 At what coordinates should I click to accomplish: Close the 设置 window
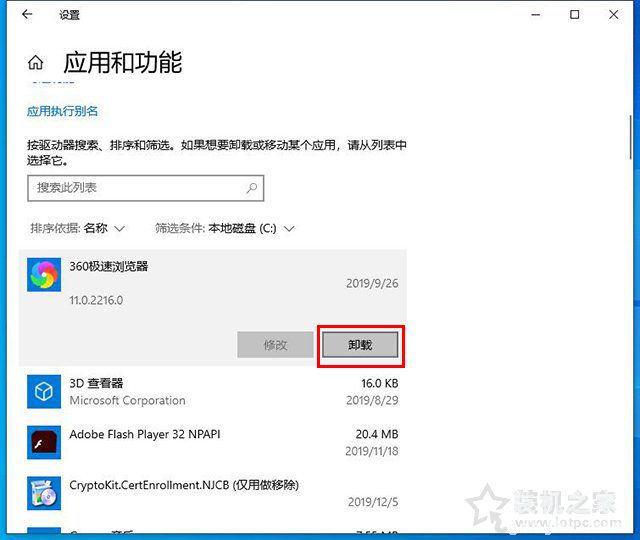coord(613,15)
